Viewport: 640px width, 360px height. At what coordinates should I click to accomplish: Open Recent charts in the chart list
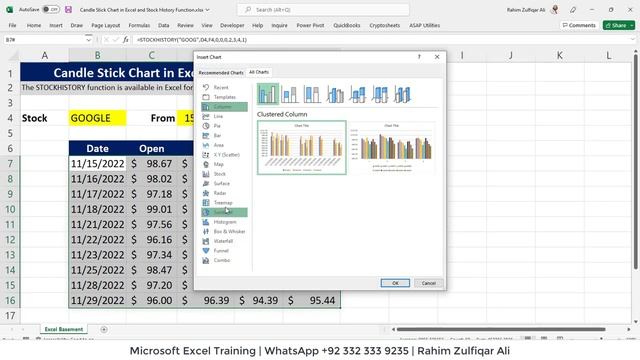(x=224, y=87)
